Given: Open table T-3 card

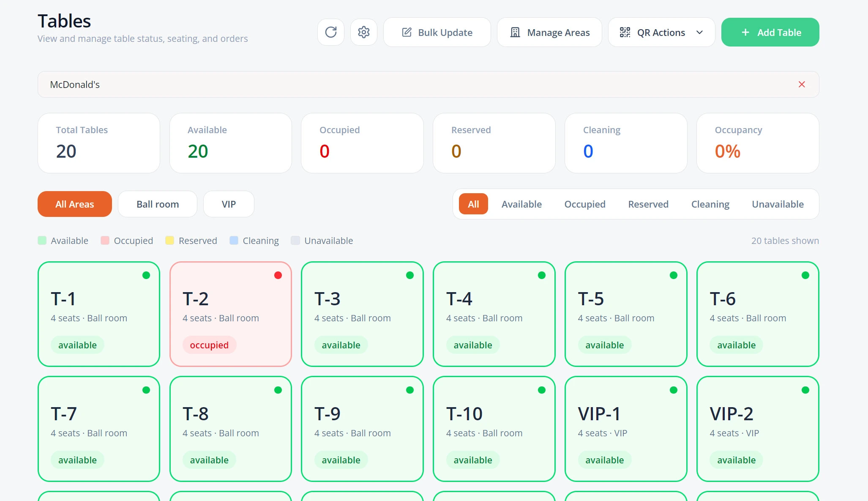Looking at the screenshot, I should pos(362,314).
